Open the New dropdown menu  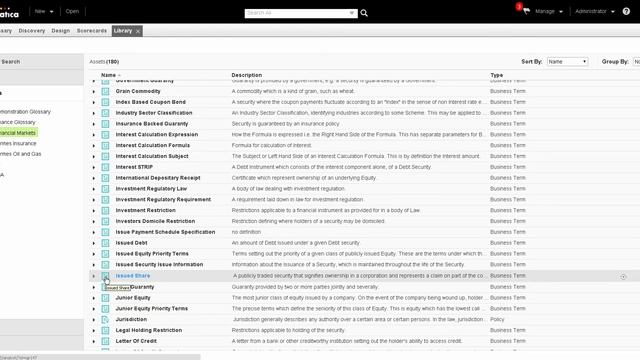44,11
